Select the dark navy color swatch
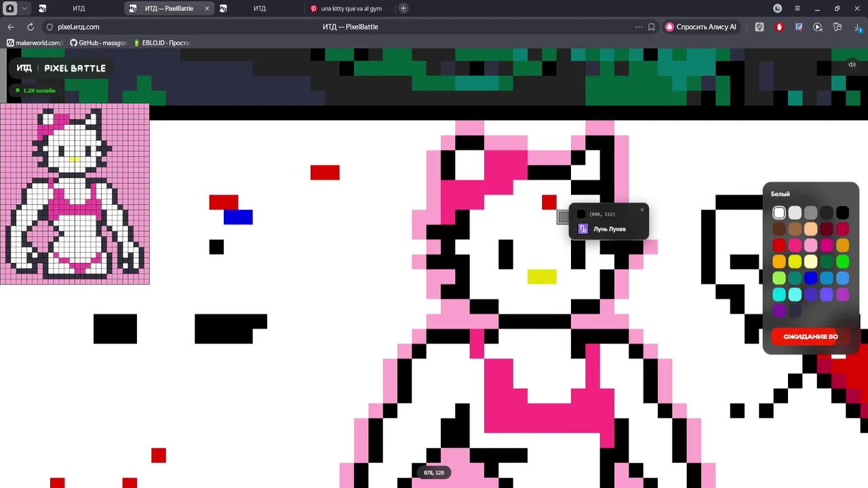The height and width of the screenshot is (488, 868). click(x=795, y=310)
